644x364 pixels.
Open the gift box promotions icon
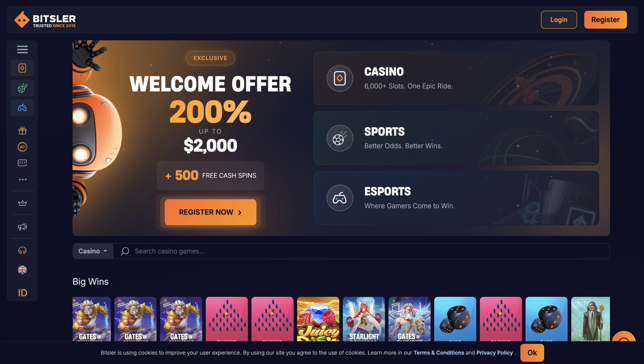click(22, 131)
